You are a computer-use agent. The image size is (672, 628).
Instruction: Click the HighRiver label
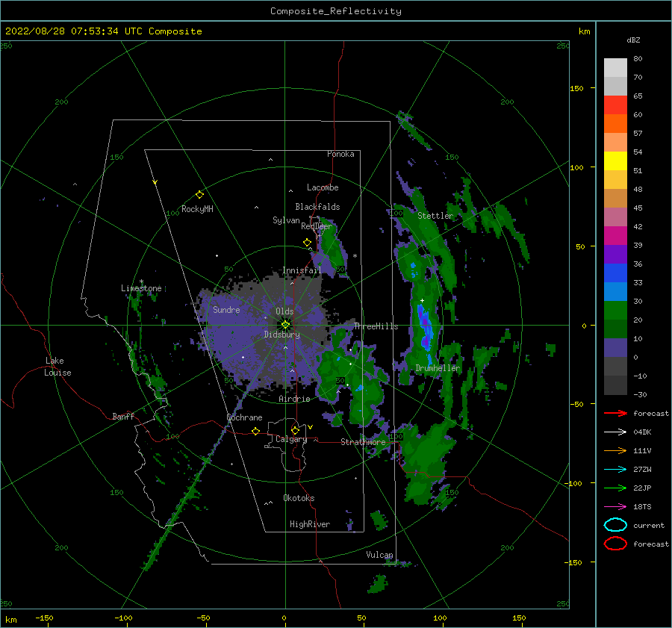310,524
